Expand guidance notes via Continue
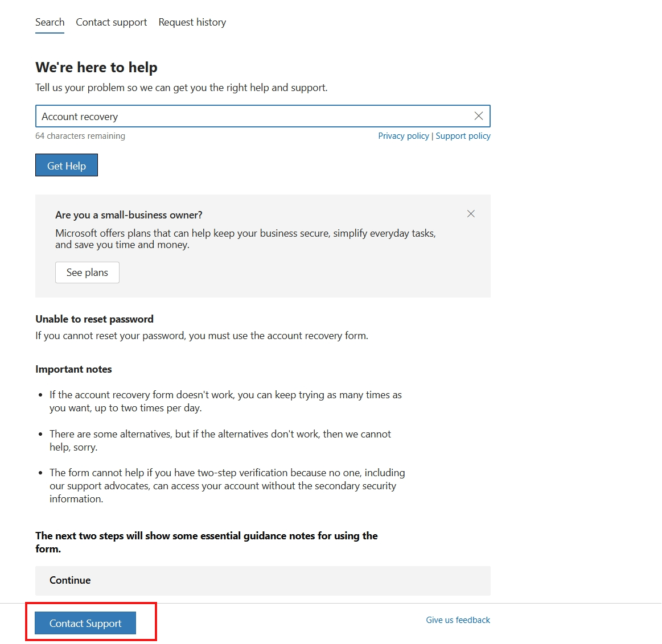662x644 pixels. coord(70,580)
